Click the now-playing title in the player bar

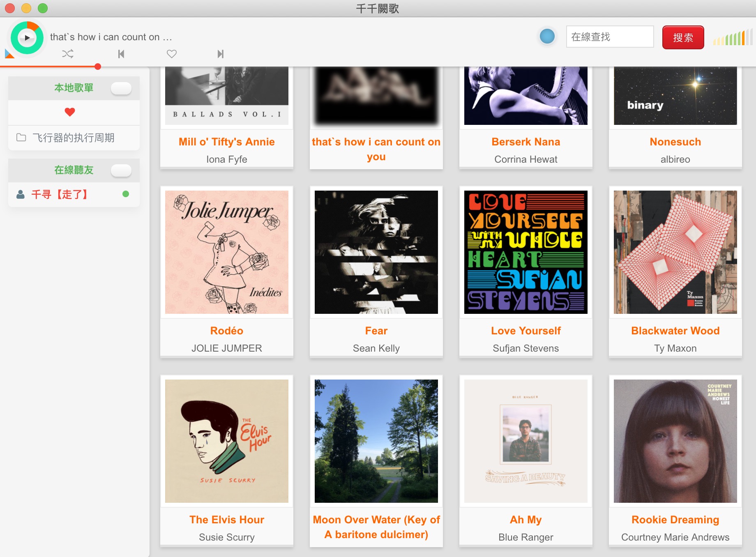(x=111, y=37)
